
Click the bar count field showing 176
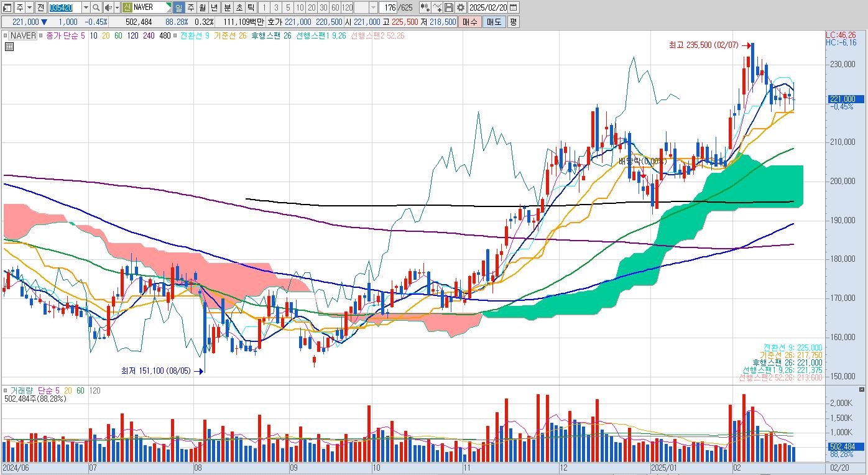pos(388,7)
